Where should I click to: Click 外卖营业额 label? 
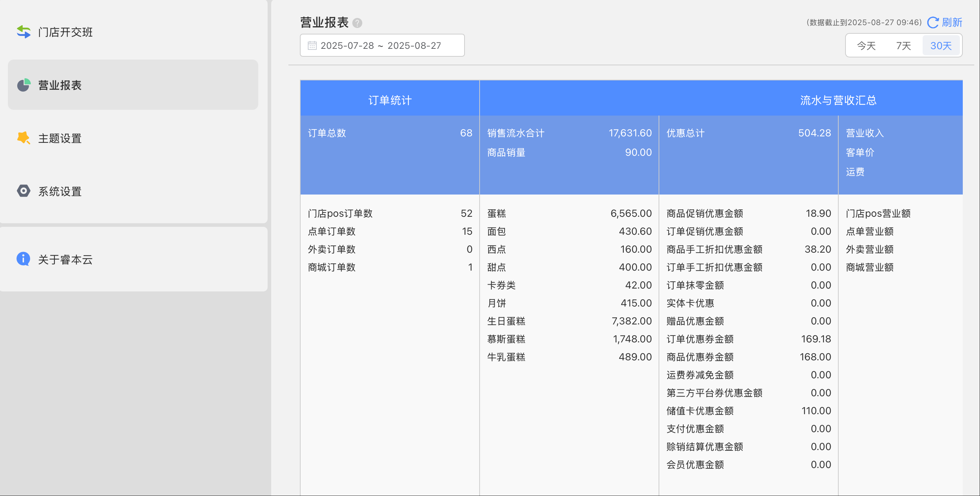point(870,249)
